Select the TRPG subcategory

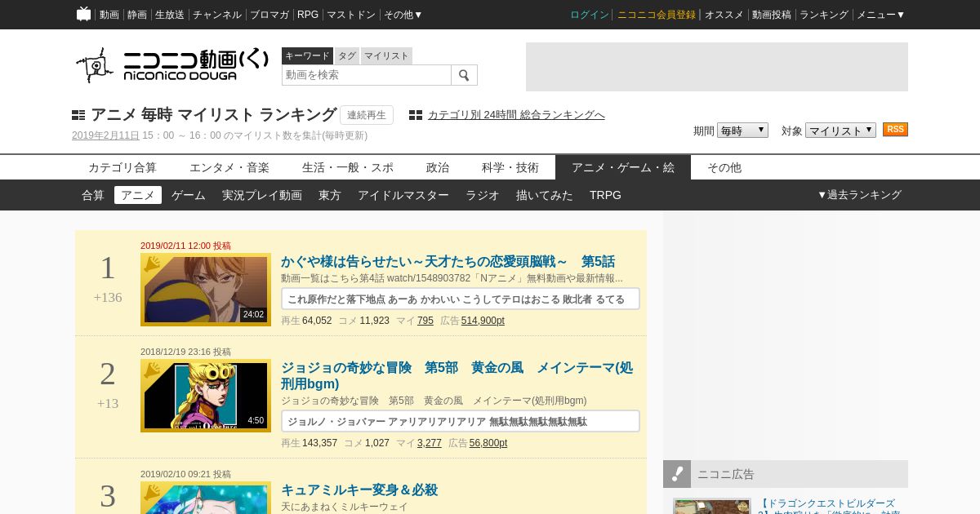pos(605,195)
